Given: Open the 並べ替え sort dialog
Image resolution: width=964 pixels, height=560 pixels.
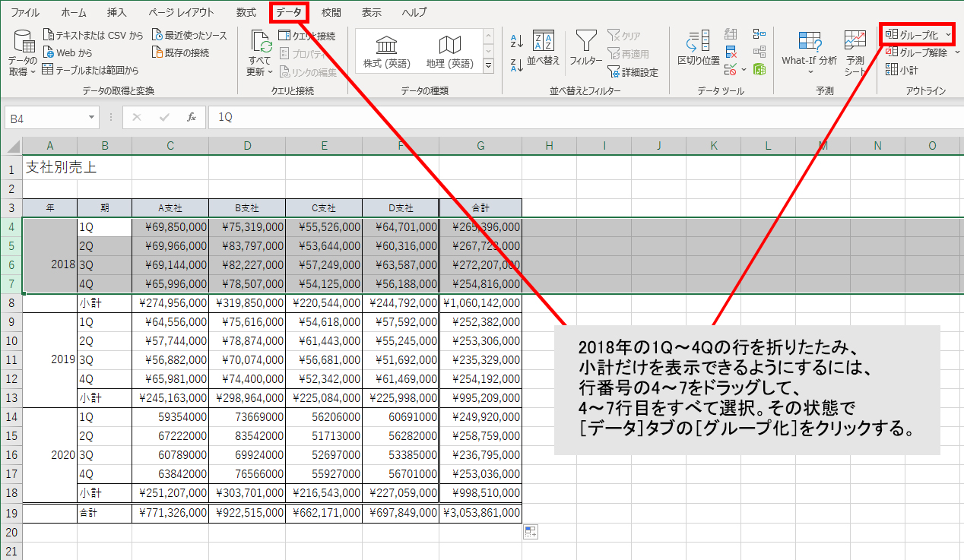Looking at the screenshot, I should coord(543,49).
